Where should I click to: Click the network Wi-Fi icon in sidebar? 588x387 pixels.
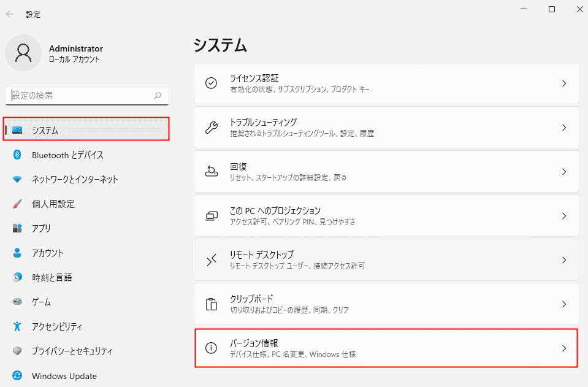pos(18,180)
